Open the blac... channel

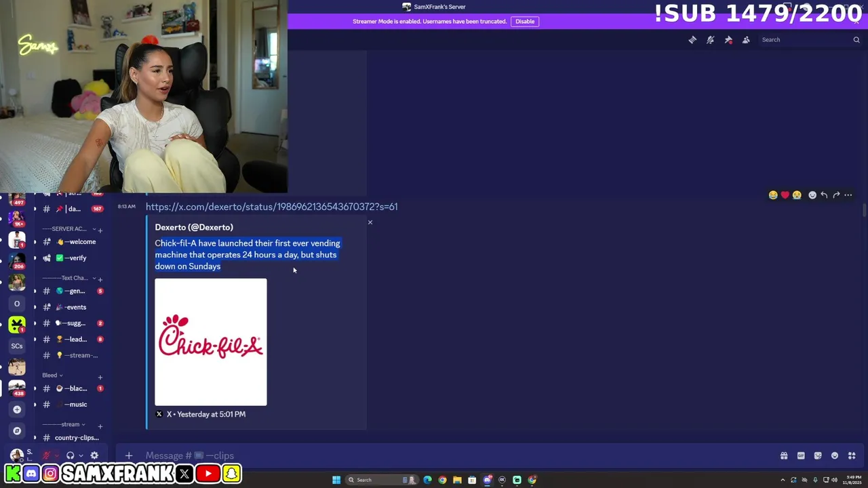point(72,388)
